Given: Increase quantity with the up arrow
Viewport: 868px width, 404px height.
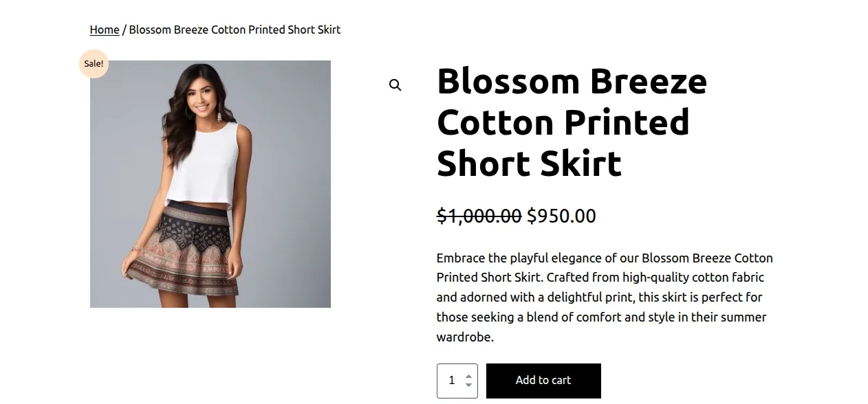Looking at the screenshot, I should click(468, 376).
